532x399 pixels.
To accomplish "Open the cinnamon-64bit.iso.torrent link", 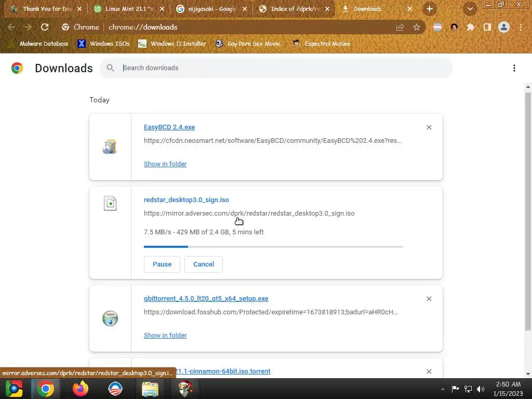I will point(223,371).
